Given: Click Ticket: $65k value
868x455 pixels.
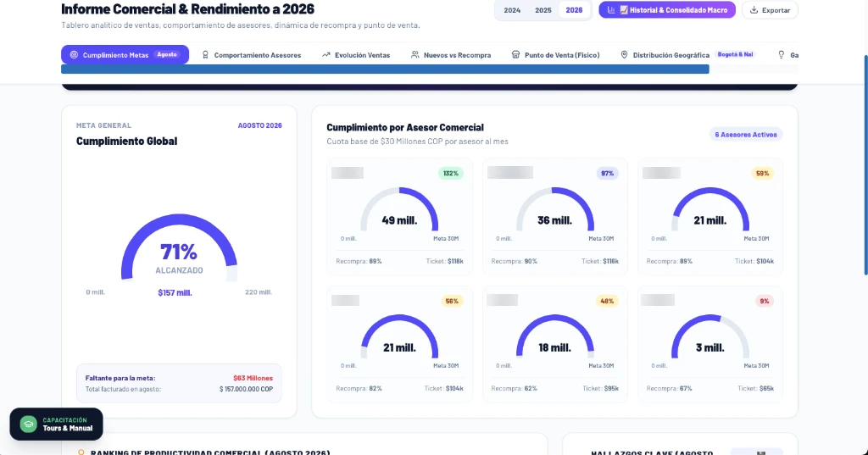Looking at the screenshot, I should [x=755, y=389].
